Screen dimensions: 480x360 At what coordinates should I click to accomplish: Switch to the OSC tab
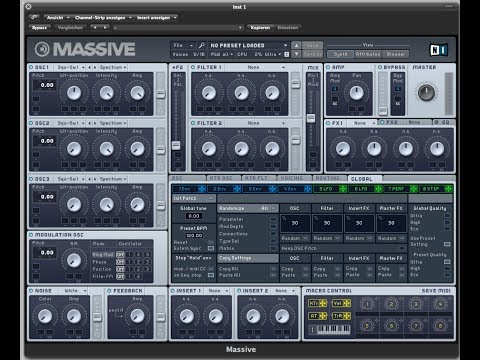coord(187,179)
